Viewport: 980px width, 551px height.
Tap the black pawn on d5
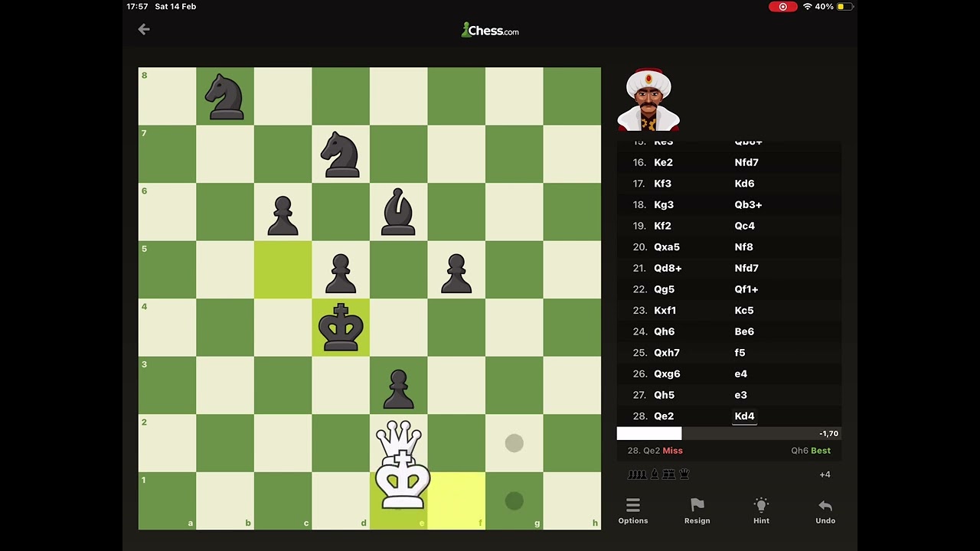(x=341, y=274)
